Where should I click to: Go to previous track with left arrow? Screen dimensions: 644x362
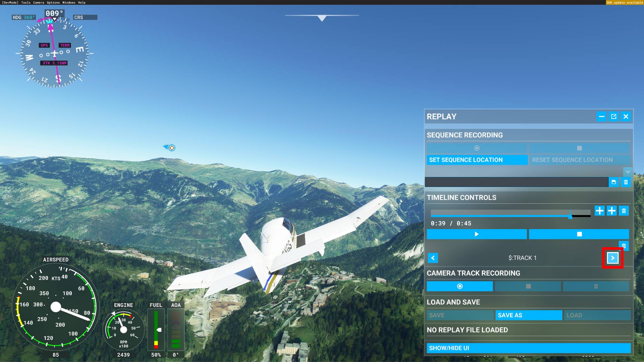[433, 258]
